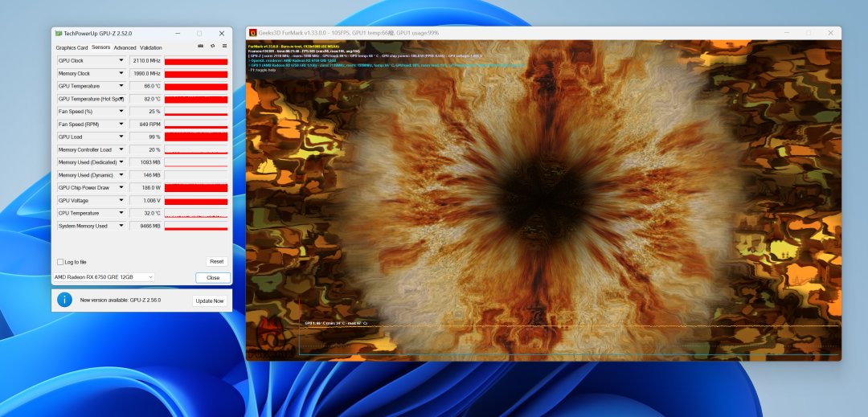Click the New version available GPU-Z 2.56.0 text
Viewport: 868px width, 417px height.
(120, 300)
